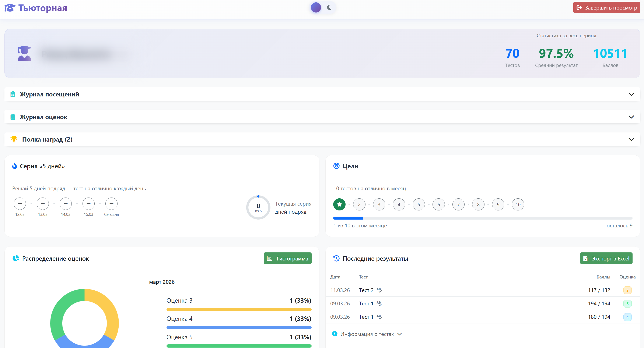Click the streak day circle for 12.03
The width and height of the screenshot is (644, 348).
[x=20, y=204]
